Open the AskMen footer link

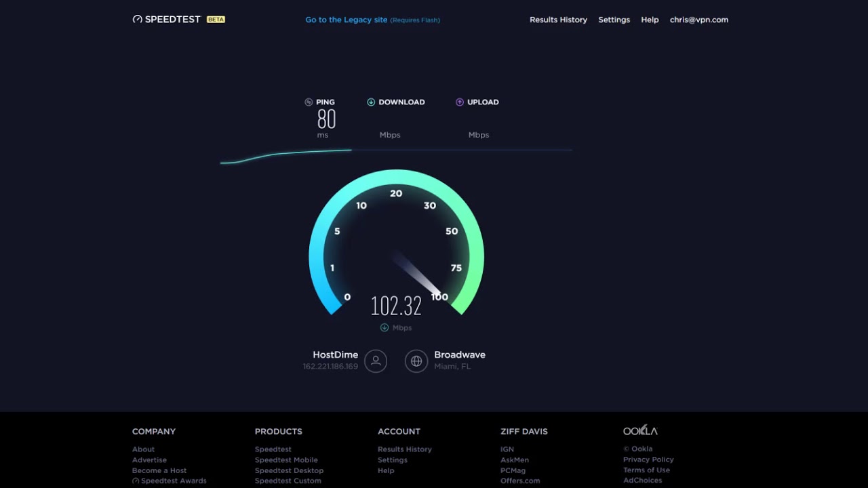[515, 460]
